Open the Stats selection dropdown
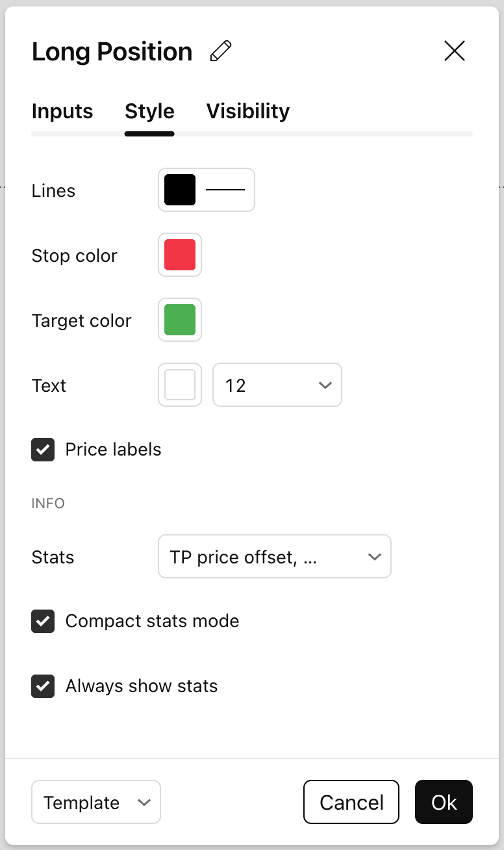This screenshot has width=504, height=850. pos(274,556)
